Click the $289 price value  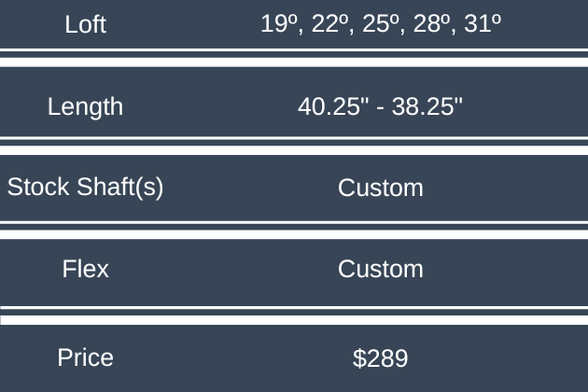pos(381,357)
